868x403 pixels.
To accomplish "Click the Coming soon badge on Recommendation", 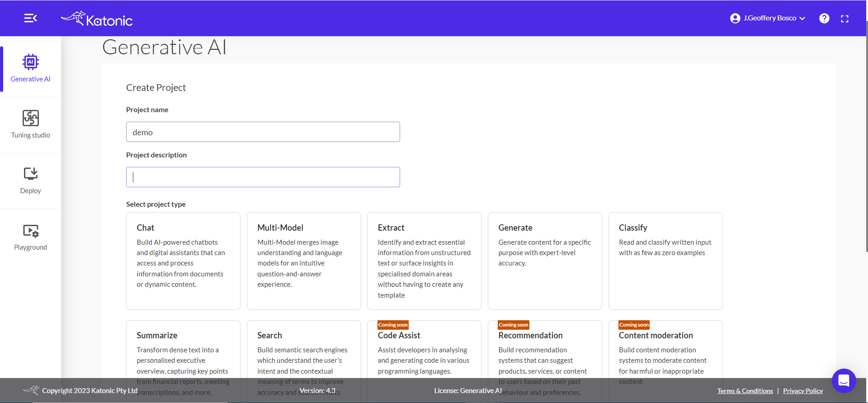I will pyautogui.click(x=513, y=325).
